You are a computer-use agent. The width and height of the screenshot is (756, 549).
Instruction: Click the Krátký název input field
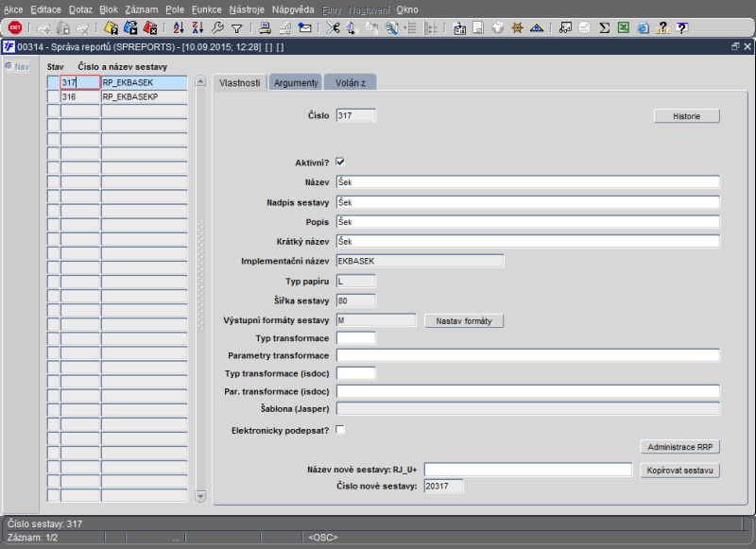528,242
